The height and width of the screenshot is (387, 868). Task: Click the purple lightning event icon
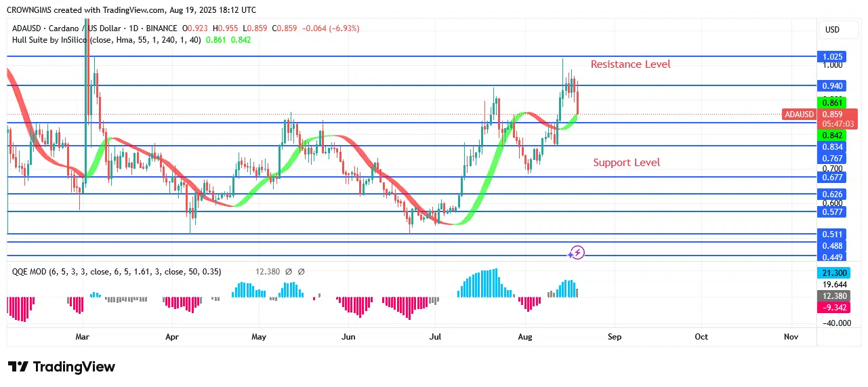coord(577,253)
